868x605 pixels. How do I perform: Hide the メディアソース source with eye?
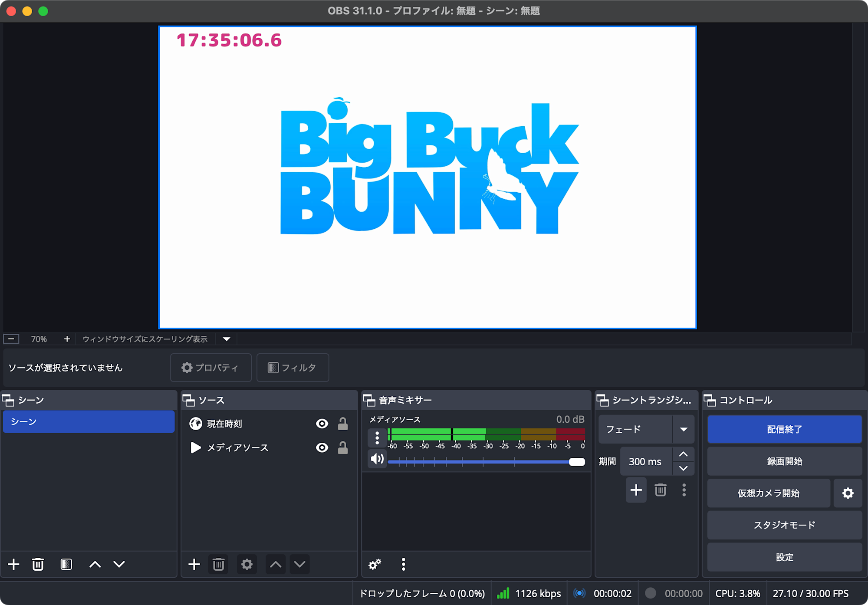[x=322, y=447]
